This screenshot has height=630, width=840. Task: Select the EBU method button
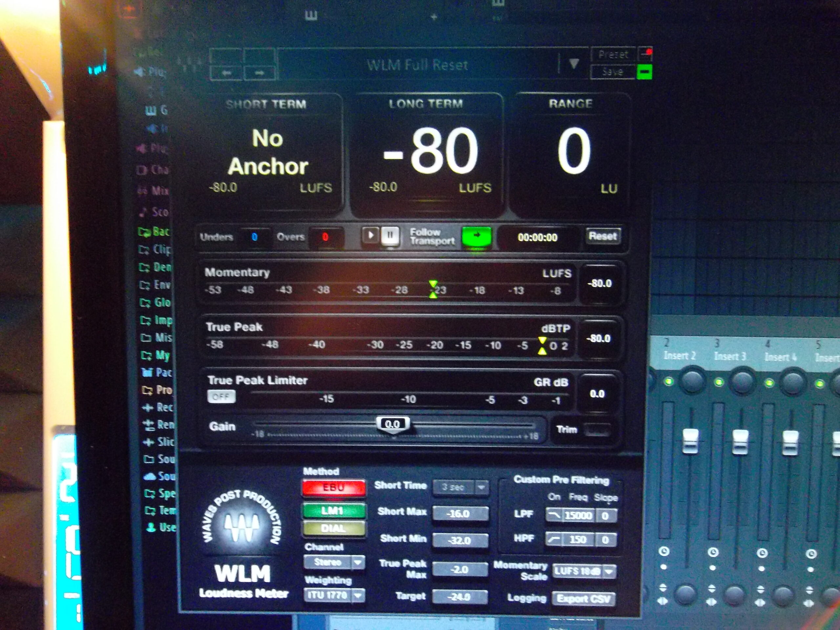[x=333, y=488]
